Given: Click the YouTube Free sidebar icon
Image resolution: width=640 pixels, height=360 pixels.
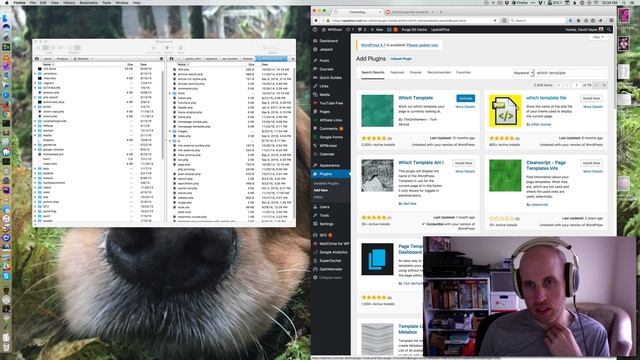Looking at the screenshot, I should coord(315,103).
